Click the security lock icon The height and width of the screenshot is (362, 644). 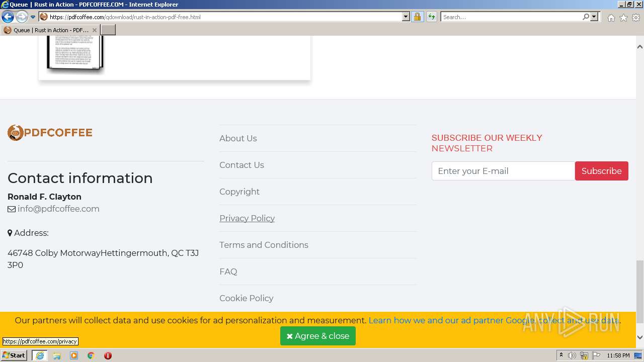pos(417,17)
